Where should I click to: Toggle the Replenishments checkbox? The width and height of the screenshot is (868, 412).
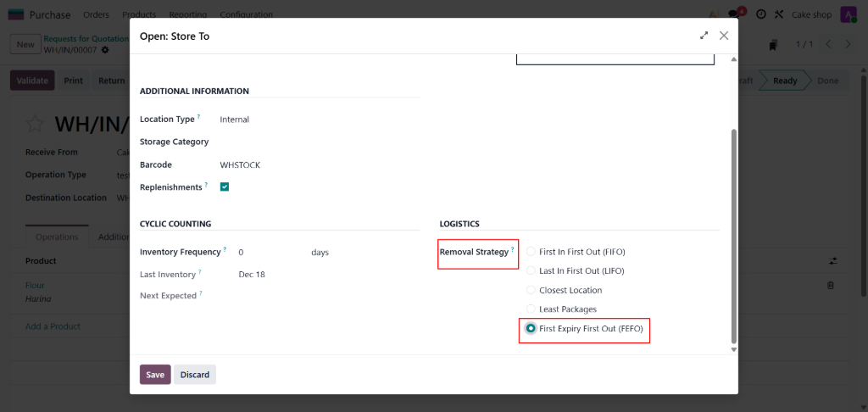coord(225,187)
